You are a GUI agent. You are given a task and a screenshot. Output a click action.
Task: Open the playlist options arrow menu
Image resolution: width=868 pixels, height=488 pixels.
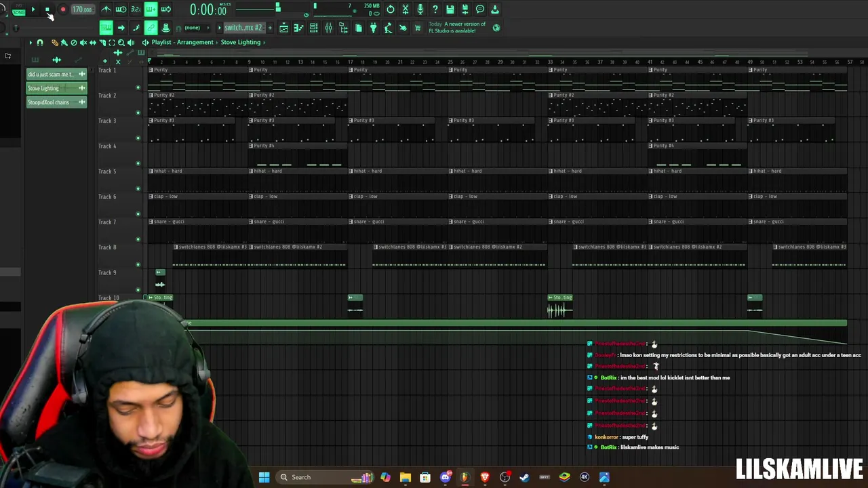click(30, 43)
